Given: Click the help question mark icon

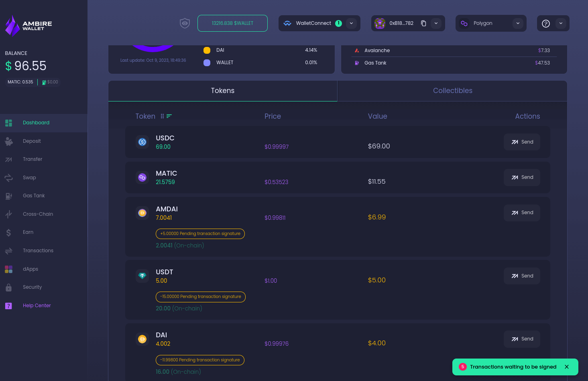Looking at the screenshot, I should pos(546,23).
